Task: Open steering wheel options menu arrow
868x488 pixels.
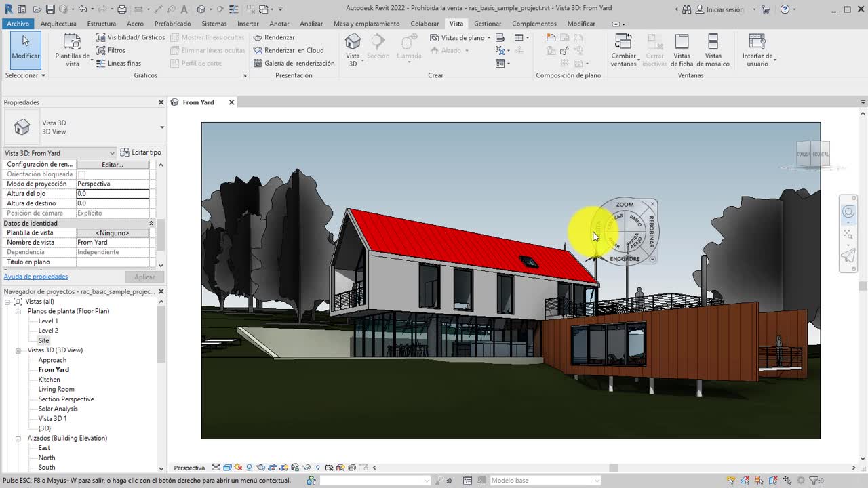Action: (x=652, y=259)
